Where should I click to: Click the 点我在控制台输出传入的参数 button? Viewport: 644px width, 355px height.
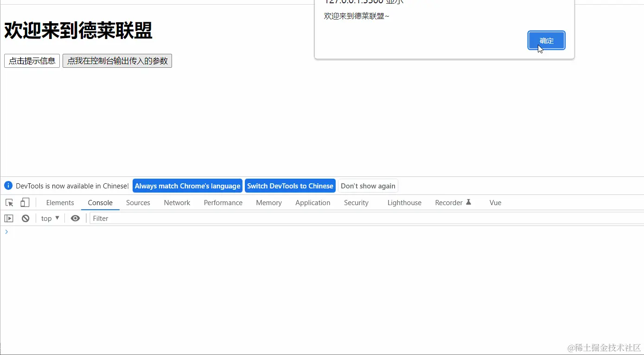[x=117, y=61]
